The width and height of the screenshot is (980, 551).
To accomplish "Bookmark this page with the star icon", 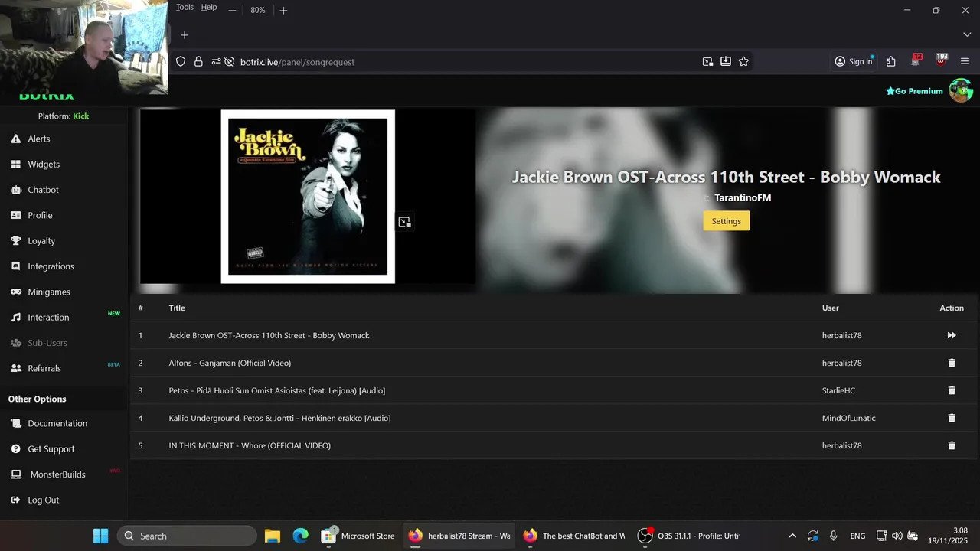I will point(743,62).
